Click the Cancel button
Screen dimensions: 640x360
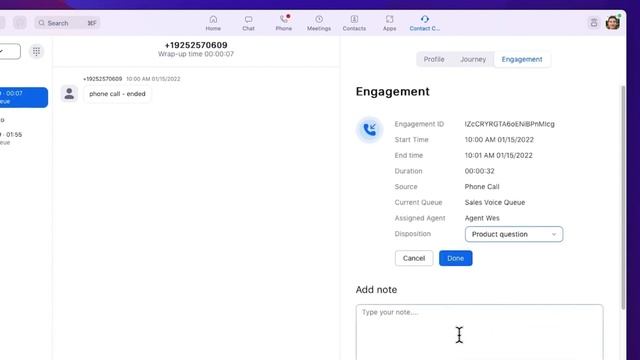tap(414, 258)
